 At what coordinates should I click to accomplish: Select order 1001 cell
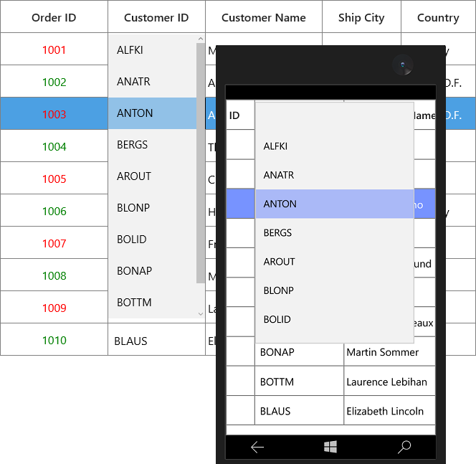[54, 49]
